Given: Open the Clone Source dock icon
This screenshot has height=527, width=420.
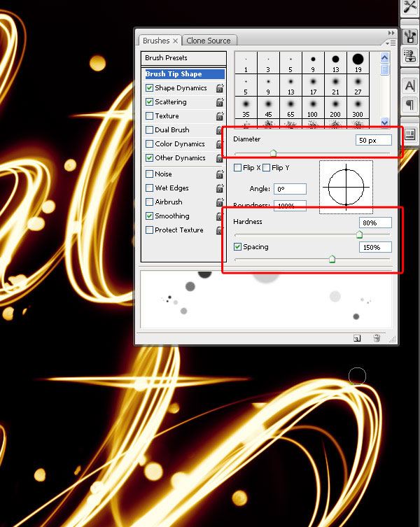Looking at the screenshot, I should 410,57.
